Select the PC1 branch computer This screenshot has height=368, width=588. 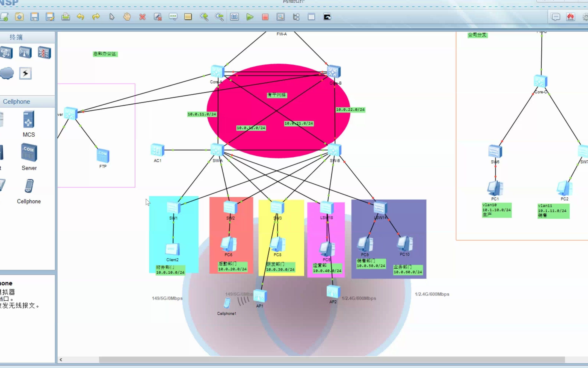coord(495,188)
